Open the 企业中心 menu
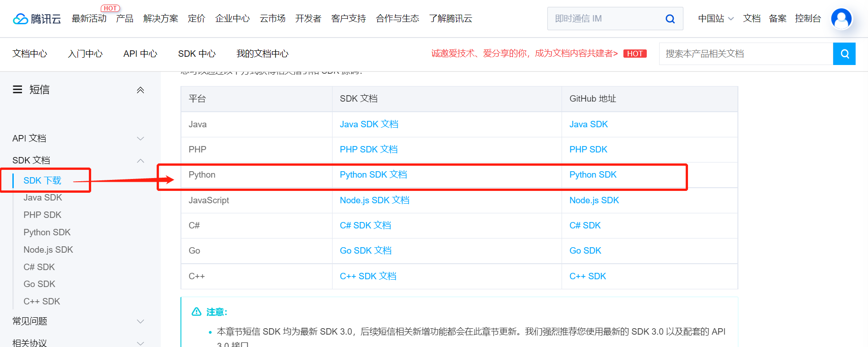 click(233, 18)
